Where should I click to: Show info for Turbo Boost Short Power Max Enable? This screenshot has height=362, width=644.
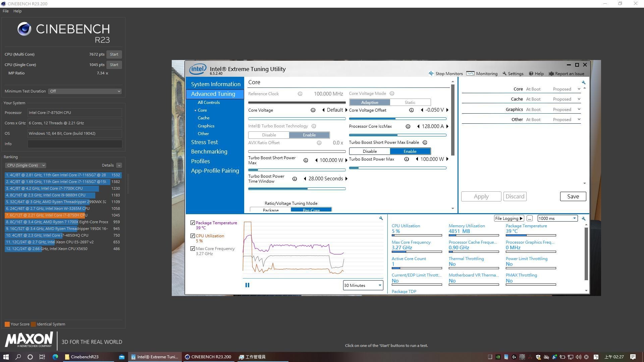(x=425, y=142)
